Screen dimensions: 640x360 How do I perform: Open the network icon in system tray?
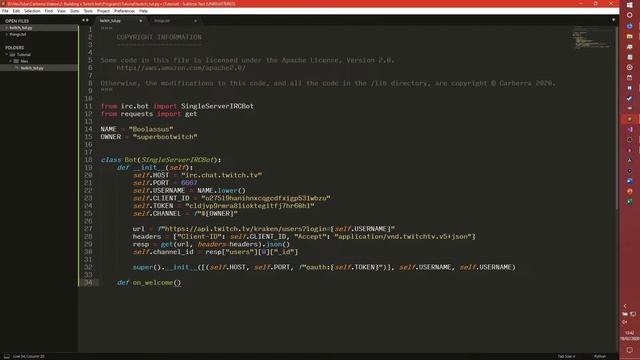pyautogui.click(x=633, y=314)
